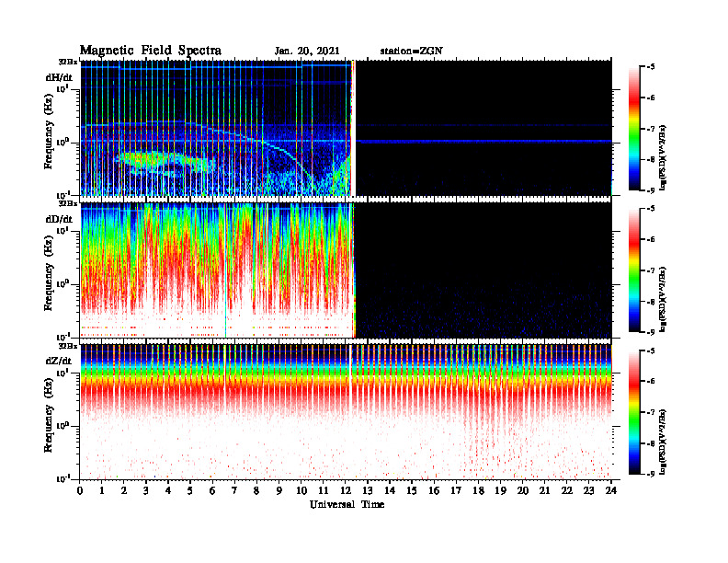Image resolution: width=728 pixels, height=563 pixels.
Task: Click the "6" hour tick label
Action: 212,491
